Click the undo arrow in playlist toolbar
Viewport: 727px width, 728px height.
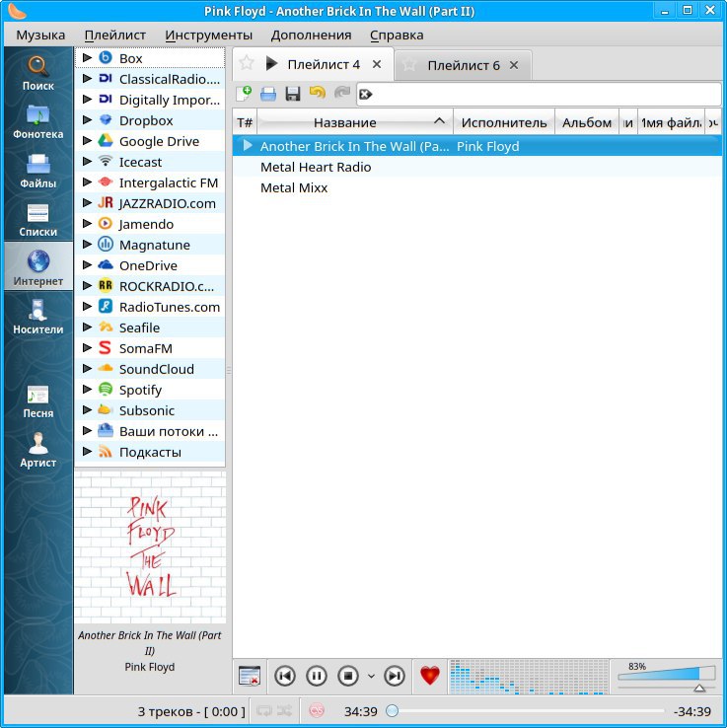[x=318, y=93]
